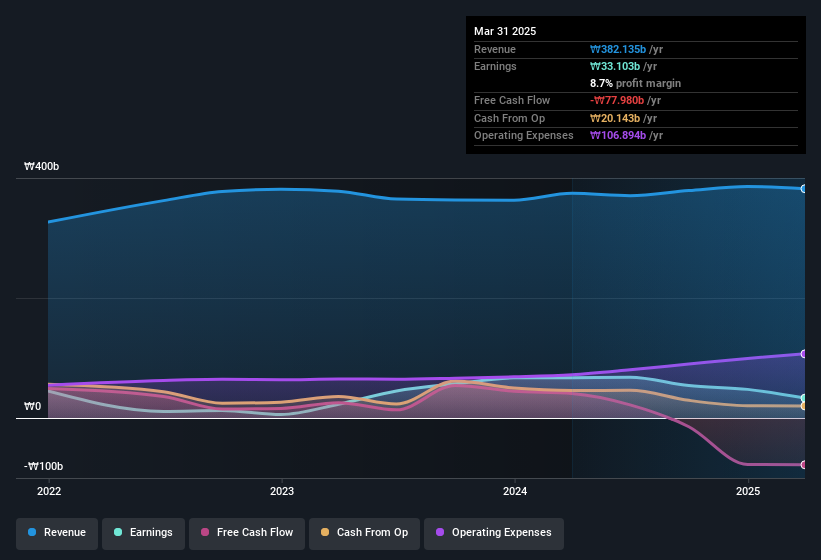Click the ₩0 y-axis label
The width and height of the screenshot is (821, 560).
[x=32, y=407]
